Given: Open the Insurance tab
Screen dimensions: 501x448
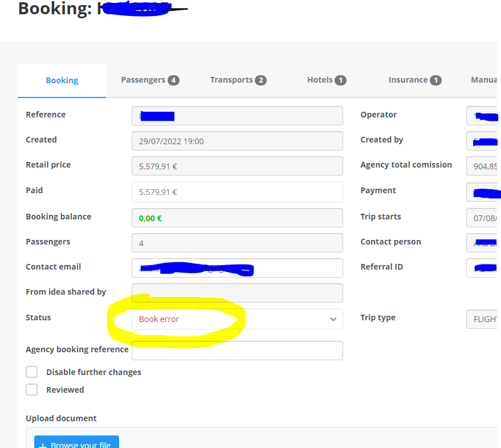Looking at the screenshot, I should (414, 80).
